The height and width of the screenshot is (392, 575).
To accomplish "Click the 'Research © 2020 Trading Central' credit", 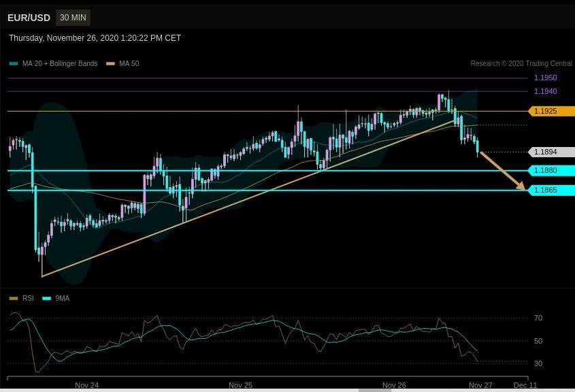I will point(521,63).
